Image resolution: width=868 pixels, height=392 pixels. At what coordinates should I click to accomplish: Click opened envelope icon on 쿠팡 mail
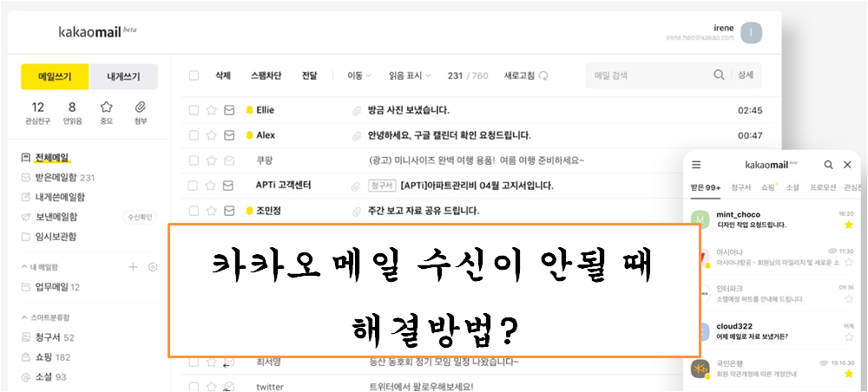[228, 160]
